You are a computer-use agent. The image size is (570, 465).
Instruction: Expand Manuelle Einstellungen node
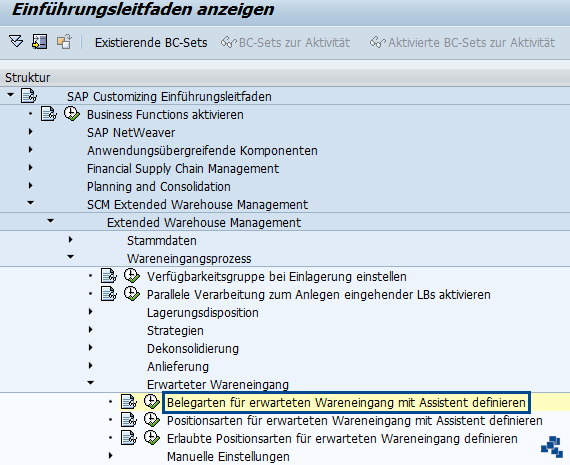111,456
